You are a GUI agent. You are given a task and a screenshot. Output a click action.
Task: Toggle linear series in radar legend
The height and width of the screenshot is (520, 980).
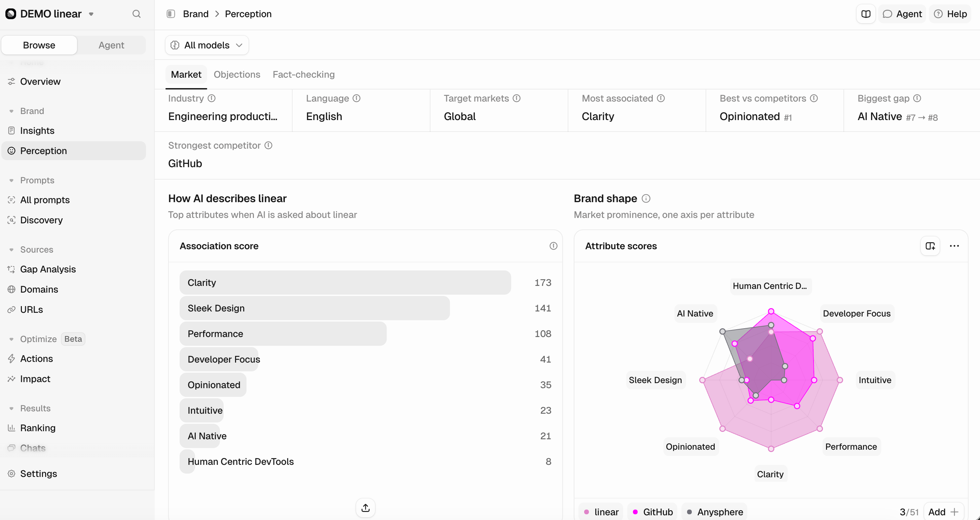pos(601,512)
